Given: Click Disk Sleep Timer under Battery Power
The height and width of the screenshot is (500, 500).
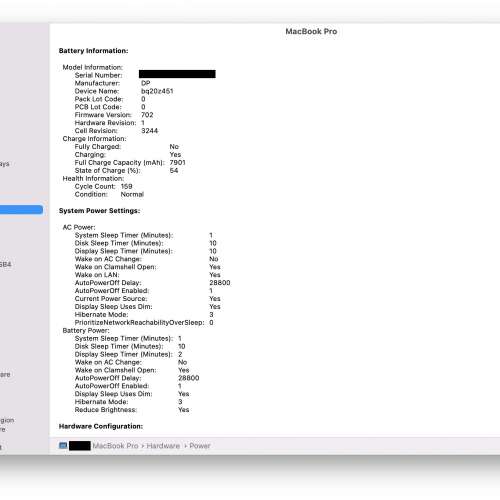Looking at the screenshot, I should point(119,347).
